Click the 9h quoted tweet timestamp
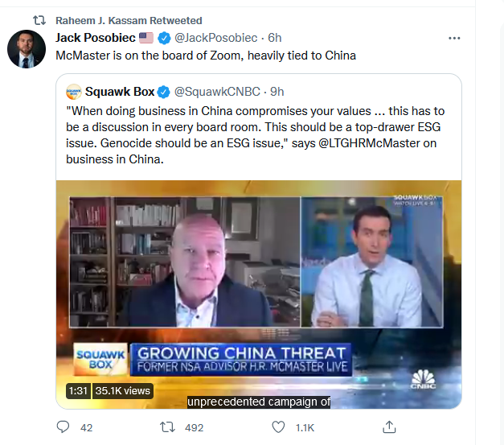The width and height of the screenshot is (504, 445). pos(277,92)
